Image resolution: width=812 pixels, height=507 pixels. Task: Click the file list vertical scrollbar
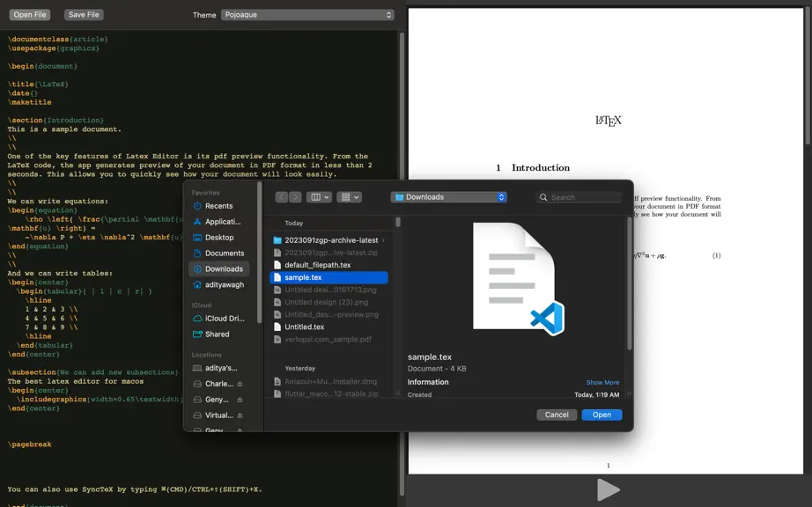point(398,223)
